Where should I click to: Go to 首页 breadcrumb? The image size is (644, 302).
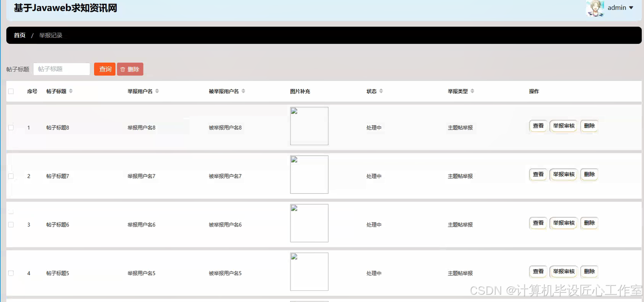(x=20, y=35)
